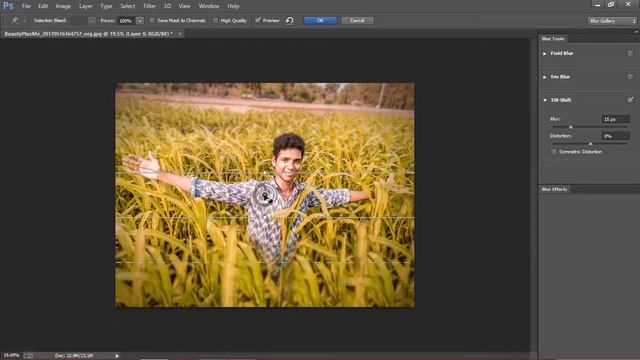Enable the Field Blur checkbox
Image resolution: width=640 pixels, height=360 pixels.
click(x=630, y=53)
